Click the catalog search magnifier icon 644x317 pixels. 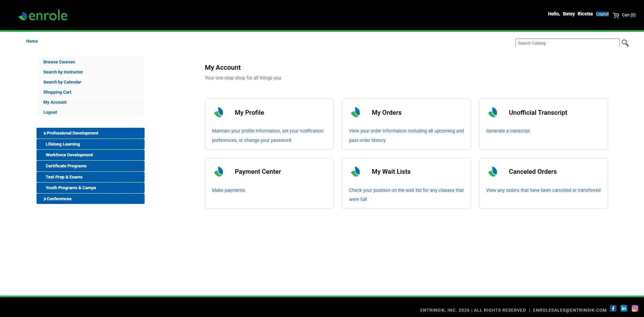[625, 43]
